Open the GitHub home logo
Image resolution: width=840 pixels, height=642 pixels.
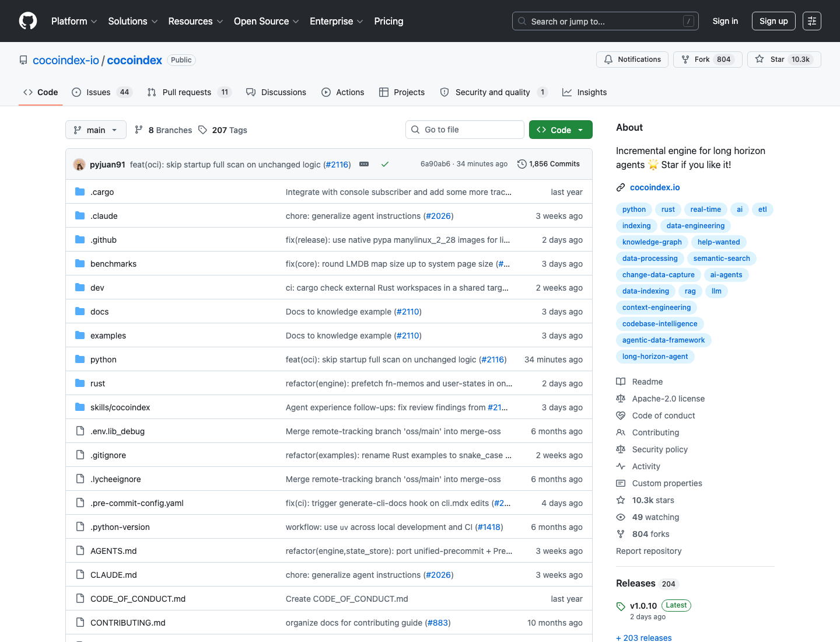tap(28, 21)
